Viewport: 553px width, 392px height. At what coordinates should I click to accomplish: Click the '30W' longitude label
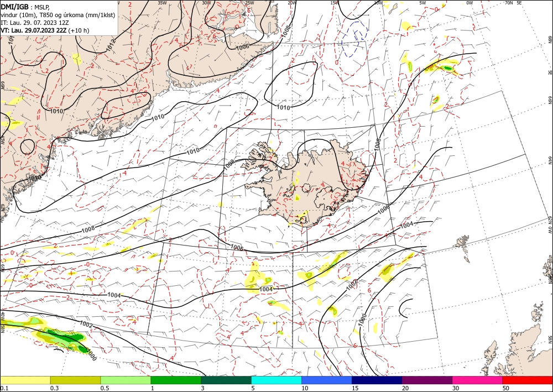click(206, 3)
